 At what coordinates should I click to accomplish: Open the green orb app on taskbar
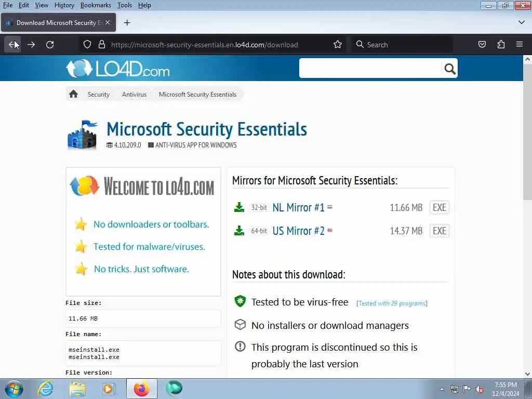click(174, 388)
